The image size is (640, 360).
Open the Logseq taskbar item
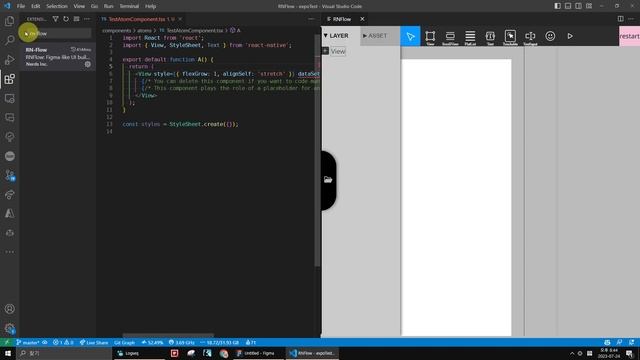[139, 353]
